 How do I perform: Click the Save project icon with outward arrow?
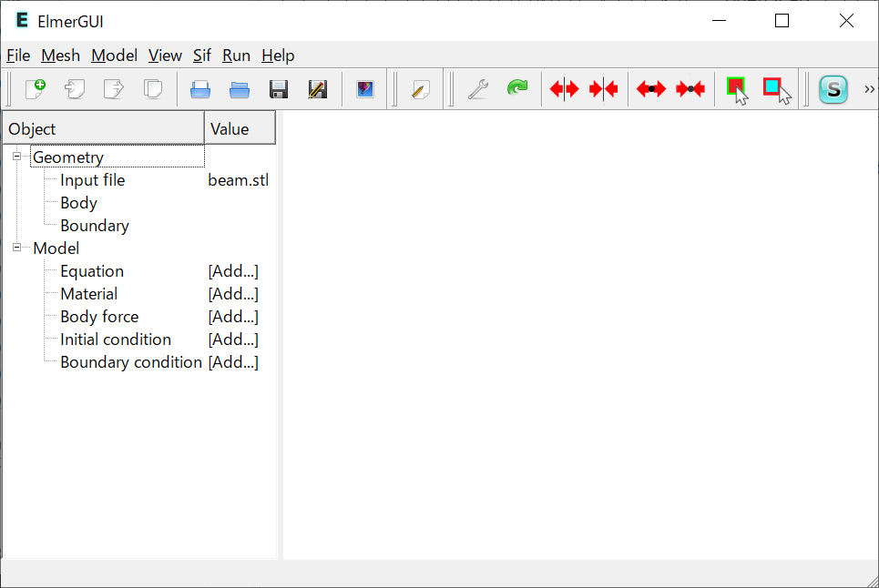[114, 89]
